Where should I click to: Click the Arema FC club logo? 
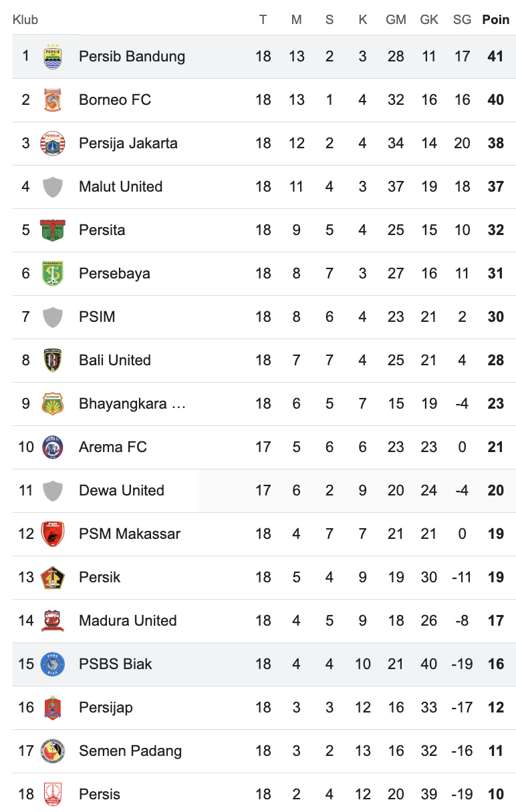[53, 447]
